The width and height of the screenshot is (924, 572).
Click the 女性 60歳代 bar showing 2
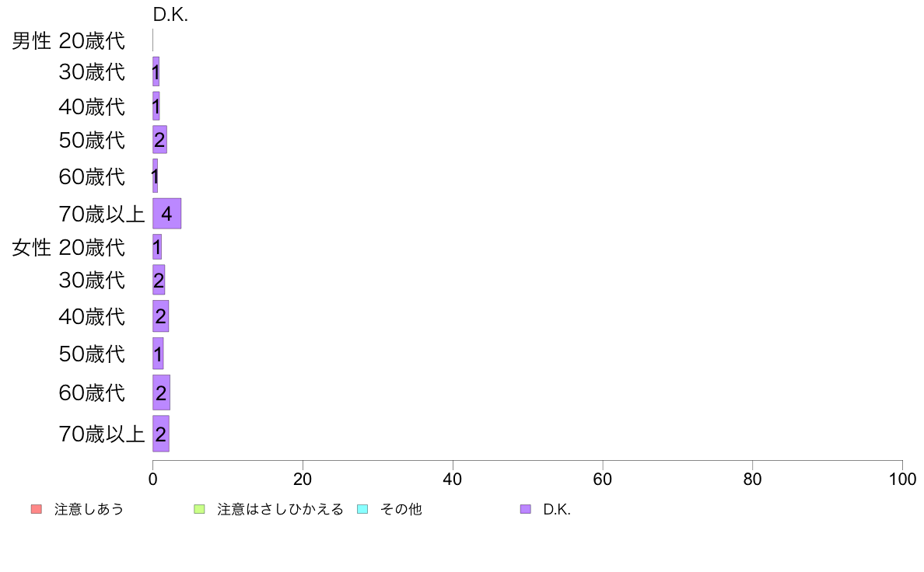[161, 392]
